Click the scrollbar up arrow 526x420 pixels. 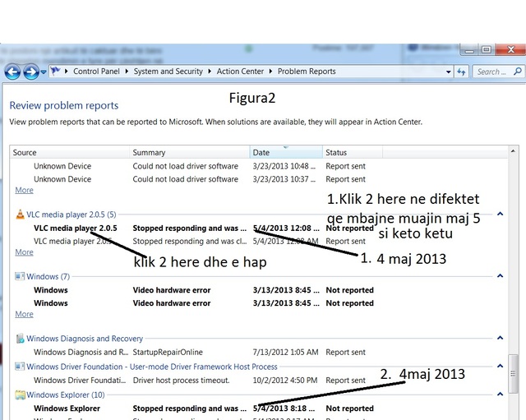(513, 151)
